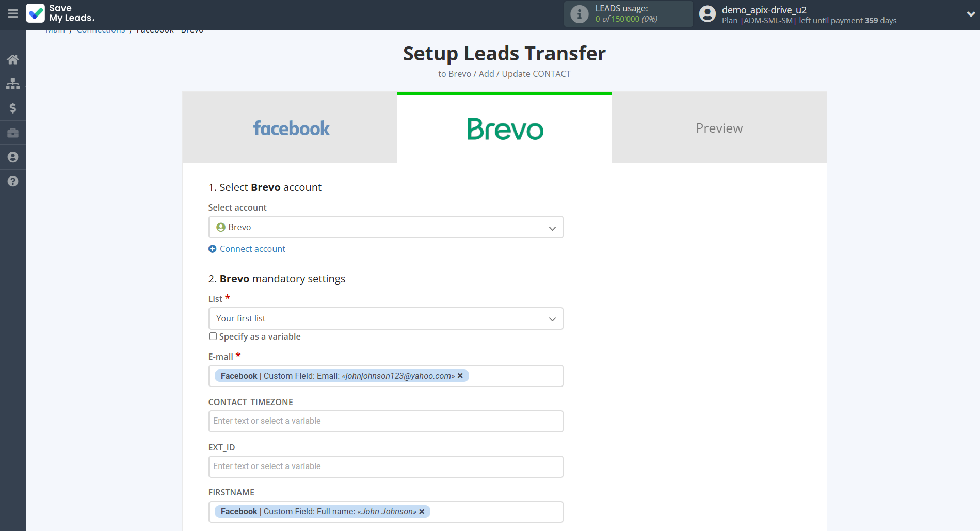Remove the Email variable tag
Viewport: 980px width, 531px height.
click(460, 376)
